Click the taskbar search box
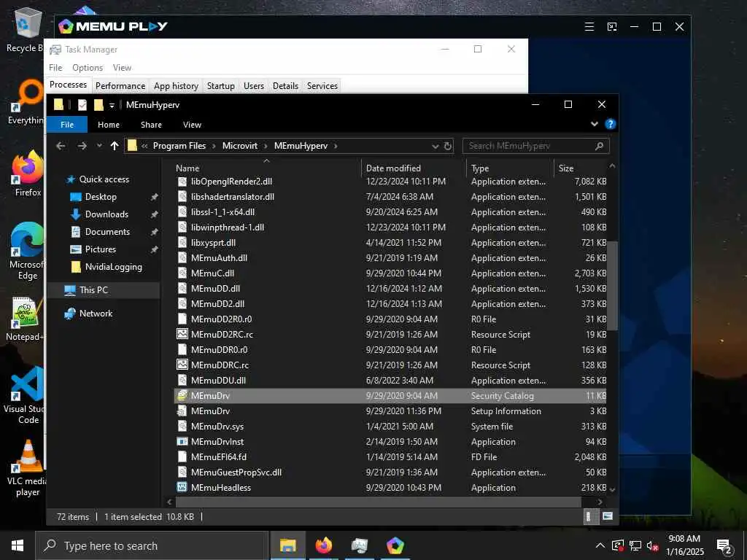This screenshot has height=560, width=747. [x=152, y=545]
